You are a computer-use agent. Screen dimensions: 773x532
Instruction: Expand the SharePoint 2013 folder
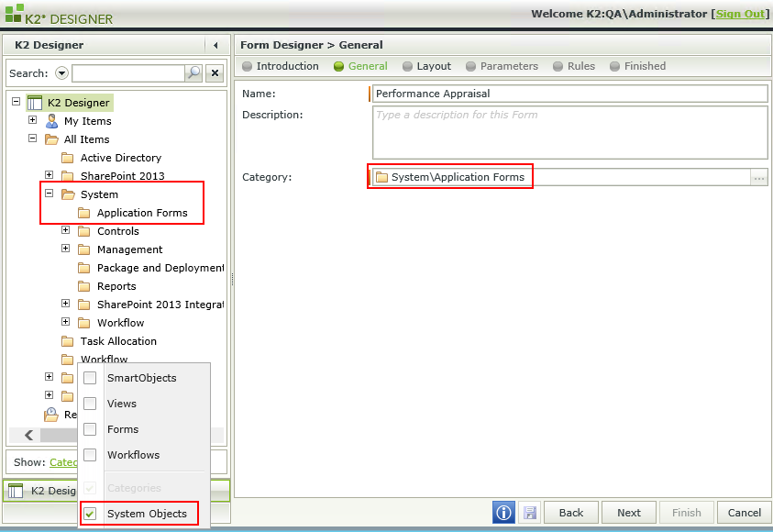tap(50, 174)
